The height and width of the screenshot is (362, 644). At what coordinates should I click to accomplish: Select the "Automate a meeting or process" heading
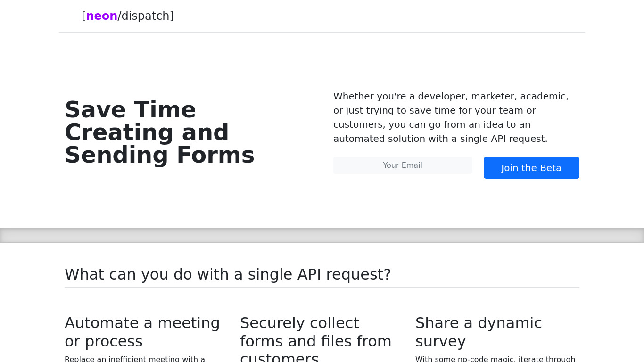[142, 332]
